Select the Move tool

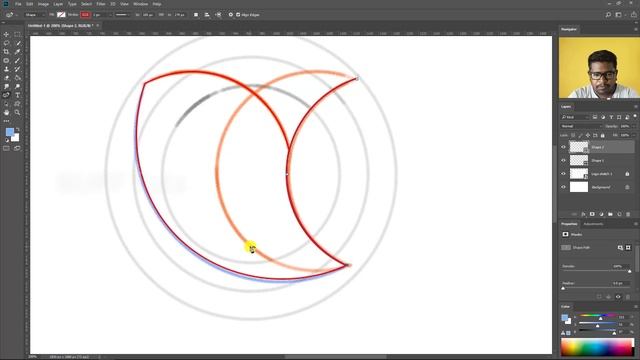coord(6,34)
